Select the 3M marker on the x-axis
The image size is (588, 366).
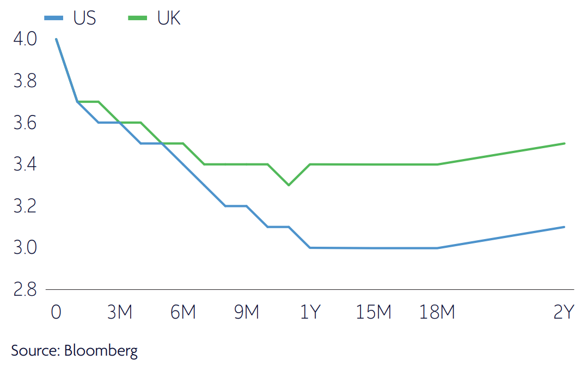click(x=119, y=312)
